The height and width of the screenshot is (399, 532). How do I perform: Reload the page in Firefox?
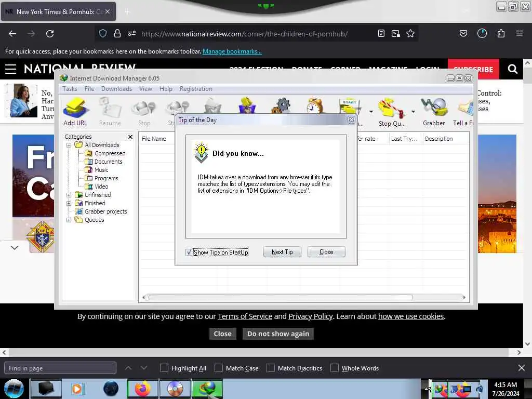coord(50,33)
